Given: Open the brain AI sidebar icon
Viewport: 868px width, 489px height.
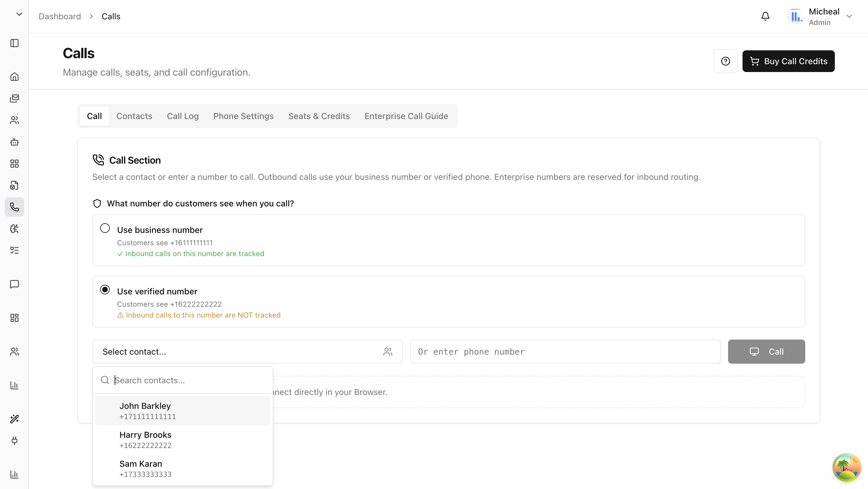Looking at the screenshot, I should (x=14, y=228).
